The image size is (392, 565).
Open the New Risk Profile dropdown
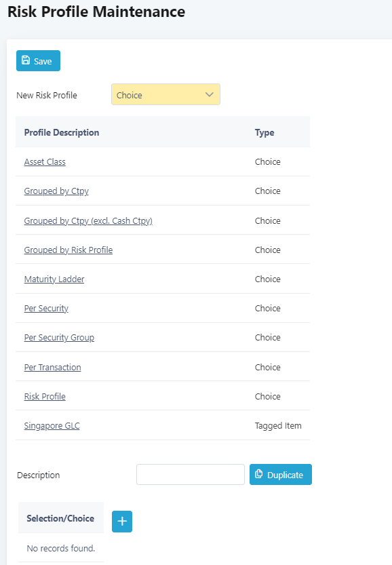pyautogui.click(x=165, y=94)
